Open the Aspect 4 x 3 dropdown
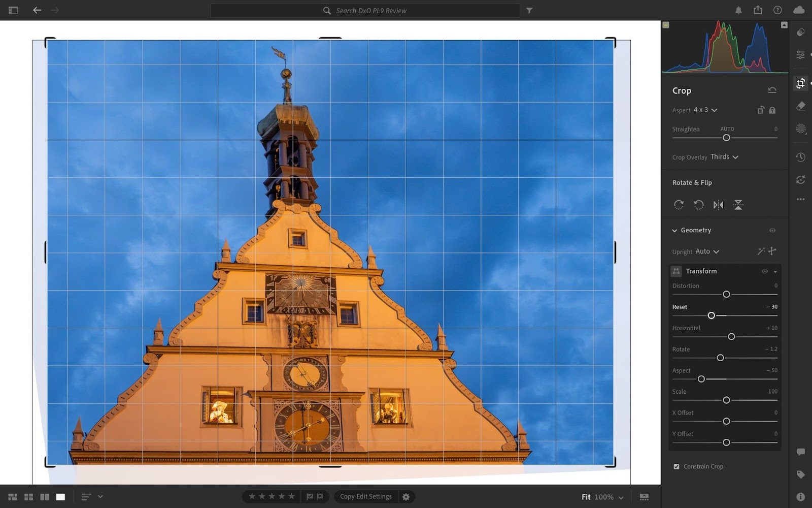 point(705,110)
